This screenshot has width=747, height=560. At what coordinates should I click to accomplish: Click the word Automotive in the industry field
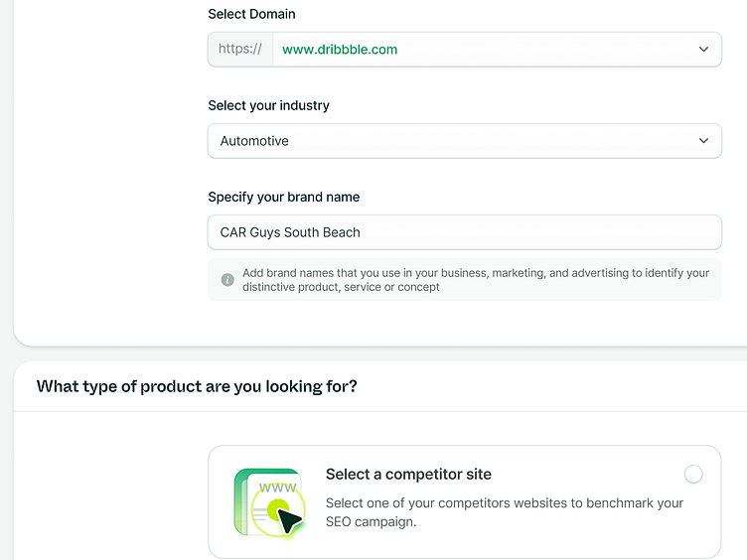coord(254,141)
